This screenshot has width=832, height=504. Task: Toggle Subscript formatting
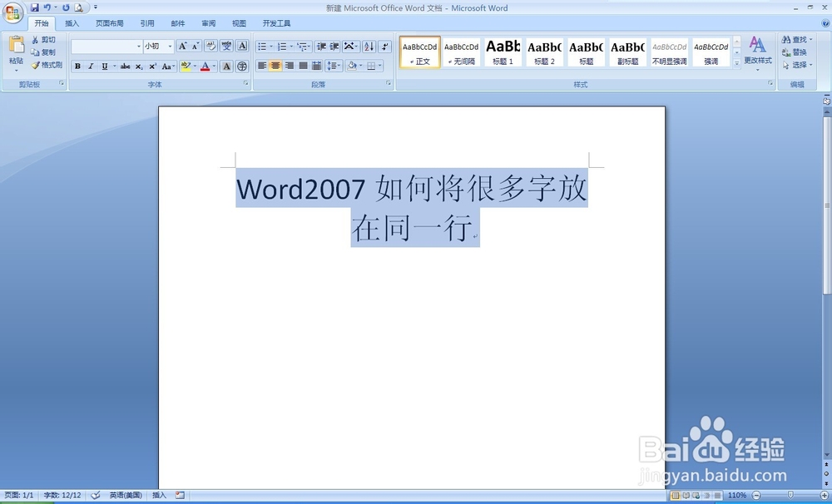coord(138,67)
